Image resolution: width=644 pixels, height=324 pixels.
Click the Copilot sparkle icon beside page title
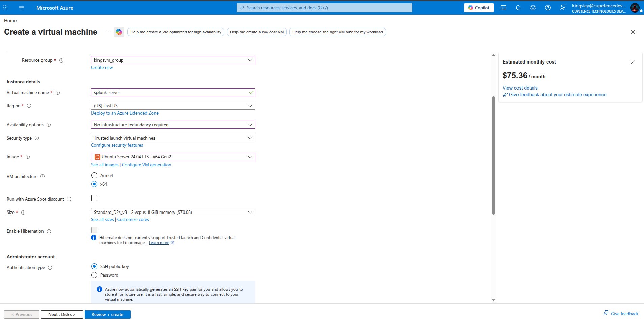(x=119, y=32)
